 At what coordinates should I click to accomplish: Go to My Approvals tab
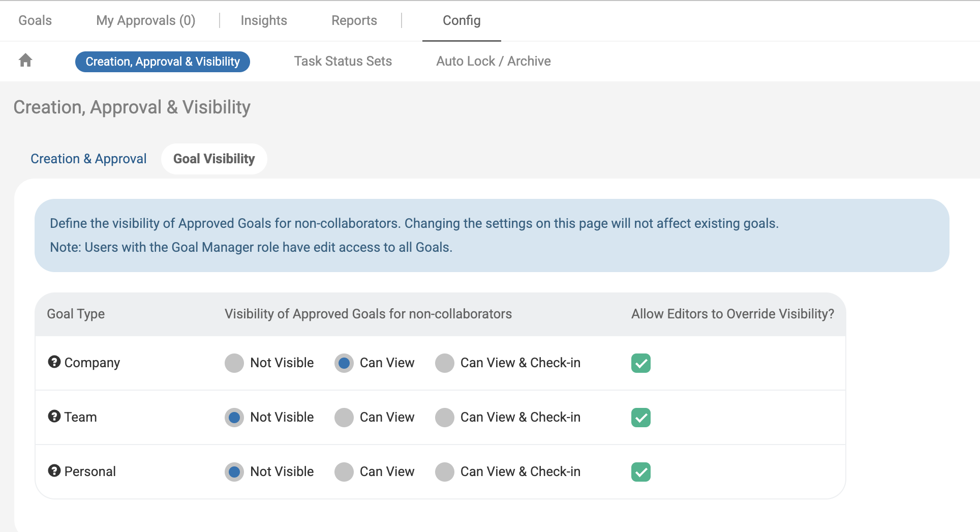[x=145, y=20]
